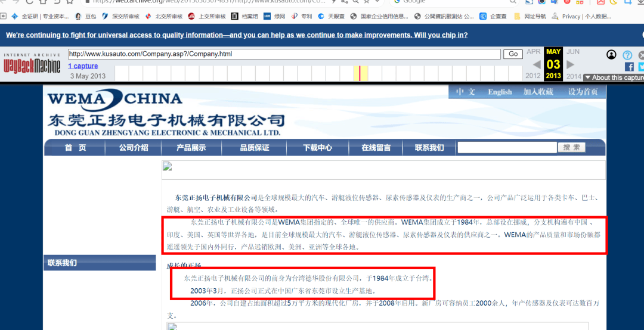Open the 产品展示 nav tab
The width and height of the screenshot is (644, 330).
click(x=191, y=148)
